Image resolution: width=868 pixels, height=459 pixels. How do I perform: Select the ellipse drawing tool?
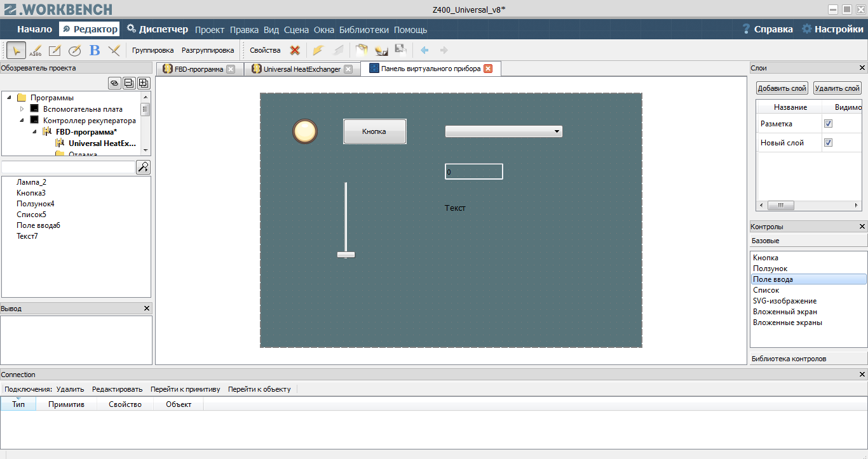74,50
